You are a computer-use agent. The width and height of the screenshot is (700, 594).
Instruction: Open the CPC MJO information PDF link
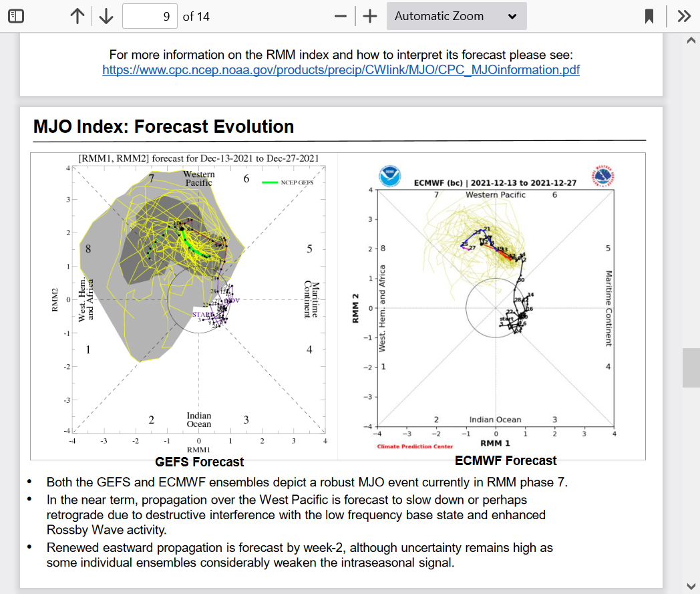point(341,70)
